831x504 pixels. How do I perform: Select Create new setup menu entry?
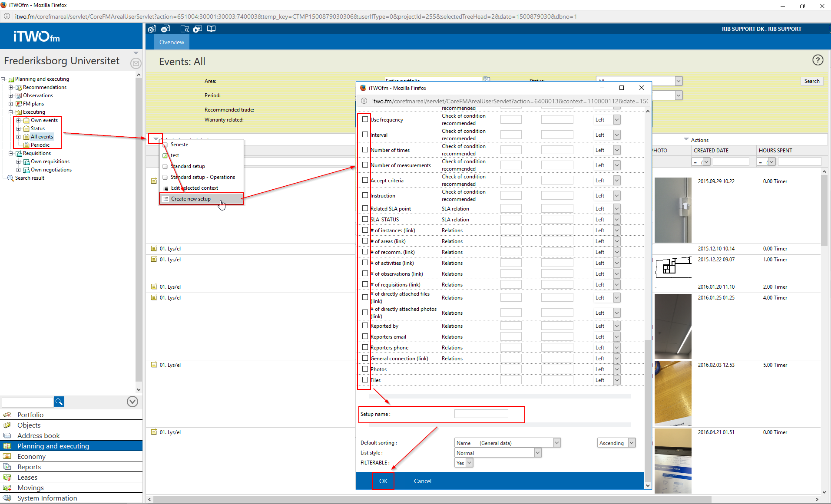pyautogui.click(x=191, y=199)
